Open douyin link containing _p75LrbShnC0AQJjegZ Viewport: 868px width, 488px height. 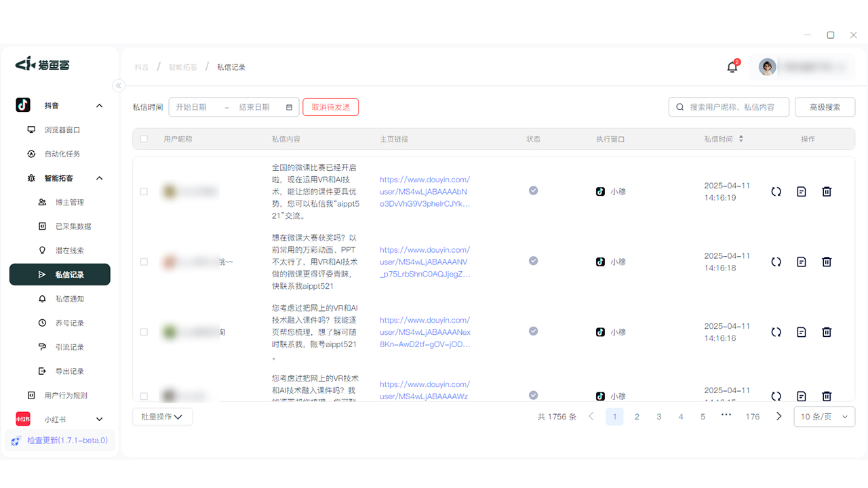click(425, 262)
